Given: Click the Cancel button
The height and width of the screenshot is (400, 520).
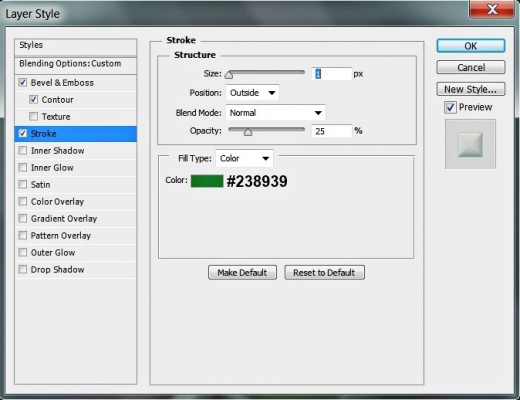Looking at the screenshot, I should pos(471,68).
